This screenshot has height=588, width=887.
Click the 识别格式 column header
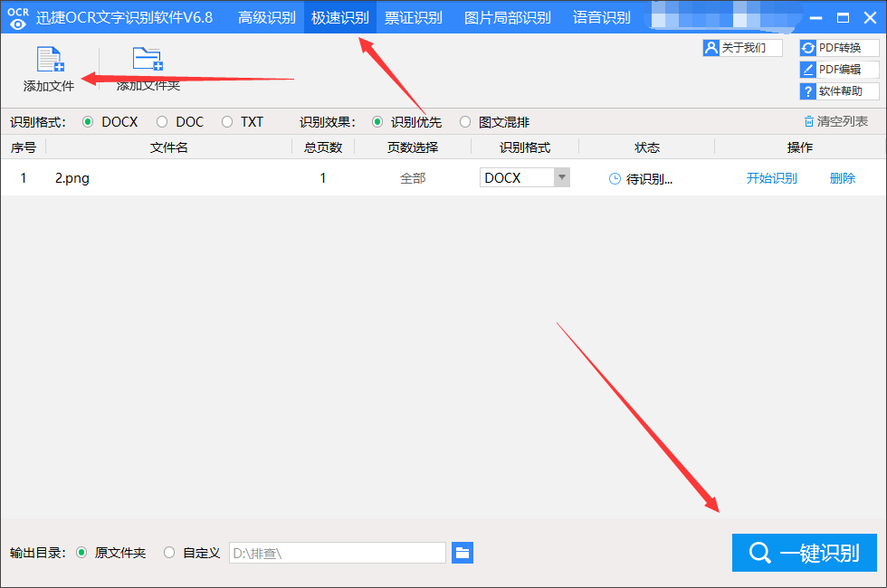(x=525, y=147)
